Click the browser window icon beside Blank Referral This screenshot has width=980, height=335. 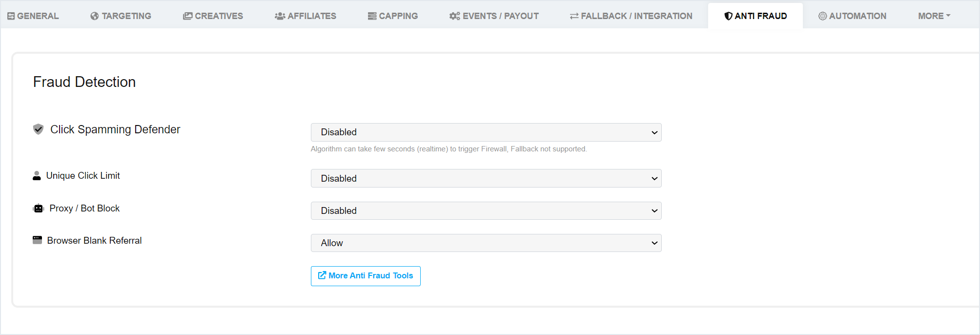[x=37, y=240]
